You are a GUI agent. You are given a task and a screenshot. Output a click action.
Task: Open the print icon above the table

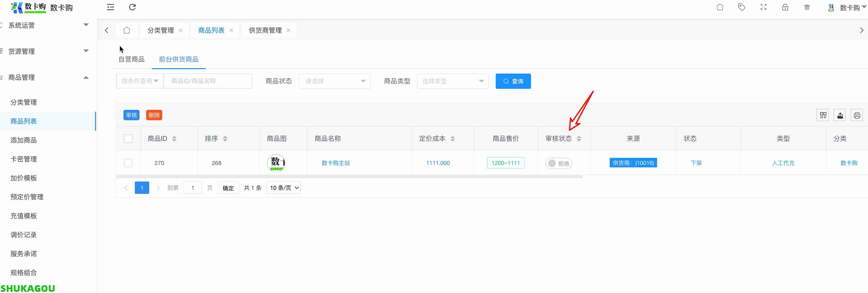pyautogui.click(x=857, y=115)
